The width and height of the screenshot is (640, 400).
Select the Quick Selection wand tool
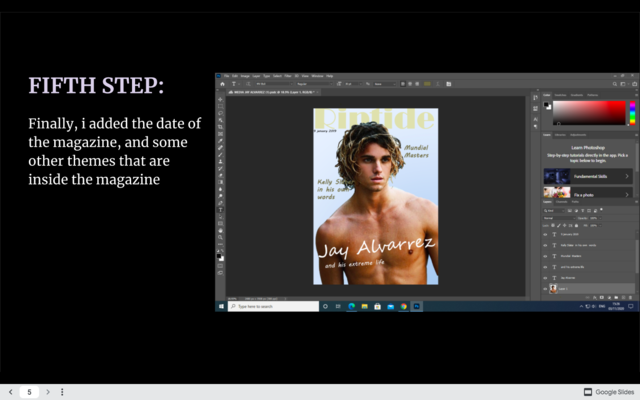click(220, 120)
